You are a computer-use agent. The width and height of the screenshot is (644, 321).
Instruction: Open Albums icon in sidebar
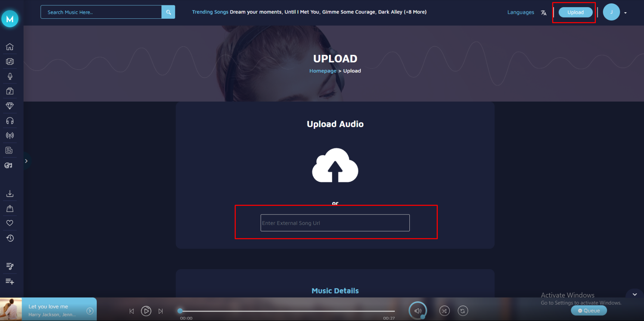(10, 62)
